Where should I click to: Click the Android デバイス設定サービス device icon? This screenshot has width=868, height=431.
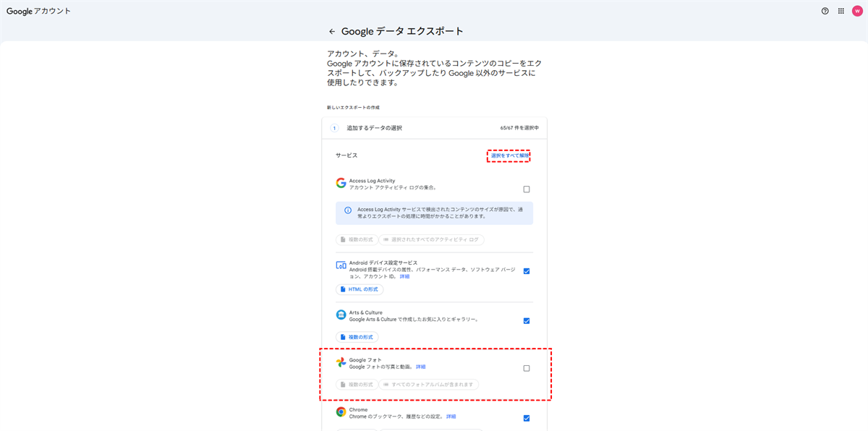click(341, 265)
